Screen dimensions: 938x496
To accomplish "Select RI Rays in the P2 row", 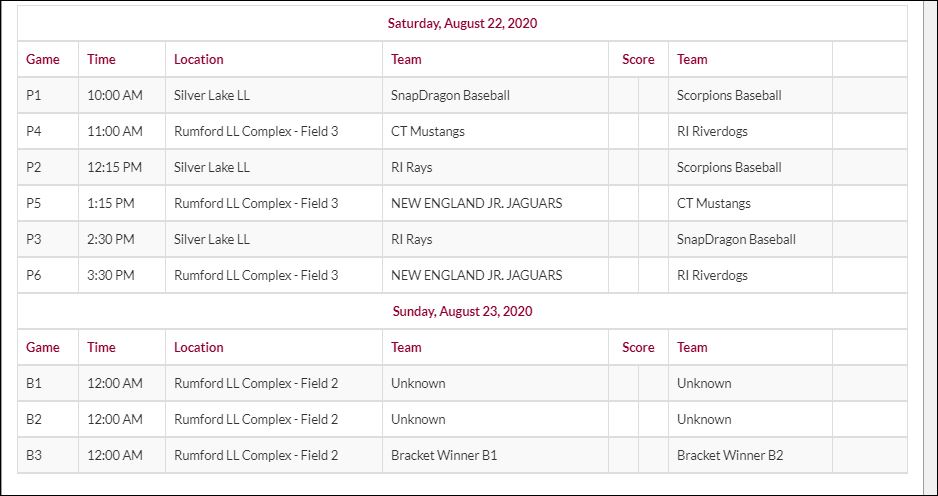I will click(x=411, y=167).
